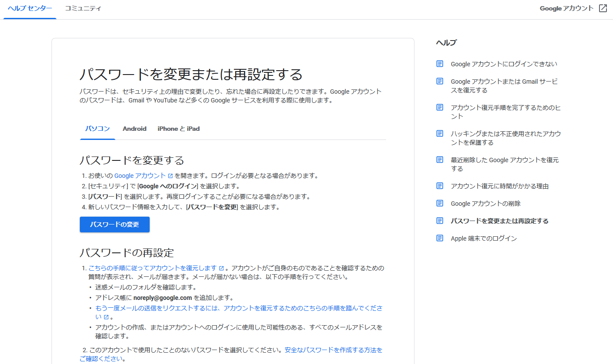The image size is (613, 364).
Task: Open the コミュニティ tab
Action: coord(83,9)
